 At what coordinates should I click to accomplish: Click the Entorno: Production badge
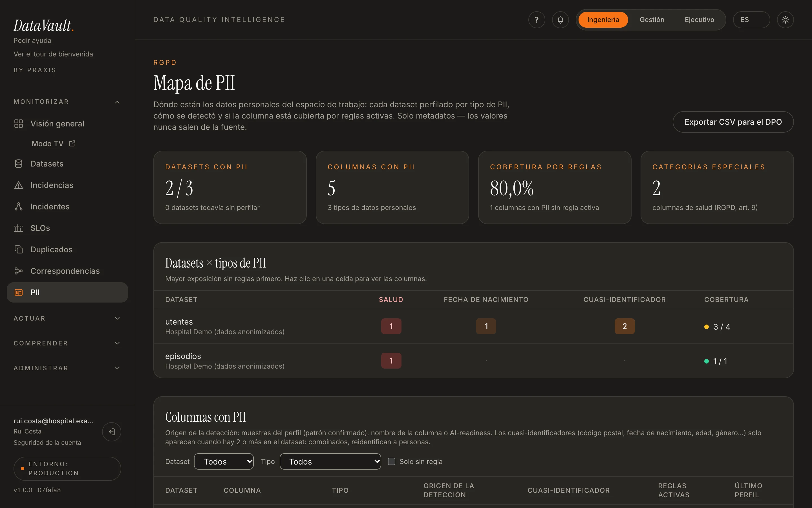coord(67,468)
